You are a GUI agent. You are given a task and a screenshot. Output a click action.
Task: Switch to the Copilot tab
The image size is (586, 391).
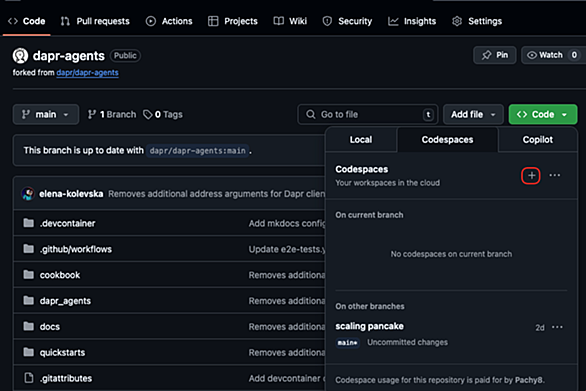tap(537, 140)
